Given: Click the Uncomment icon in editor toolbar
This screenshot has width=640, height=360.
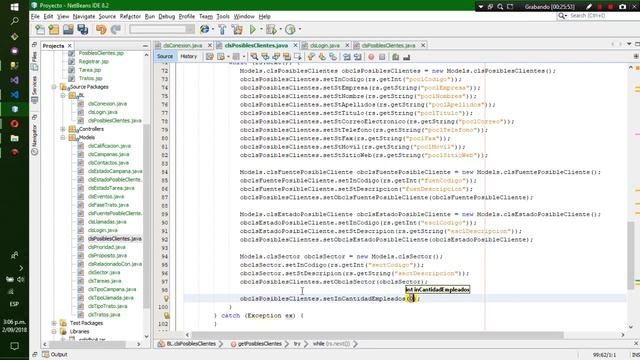Looking at the screenshot, I should coord(407,57).
